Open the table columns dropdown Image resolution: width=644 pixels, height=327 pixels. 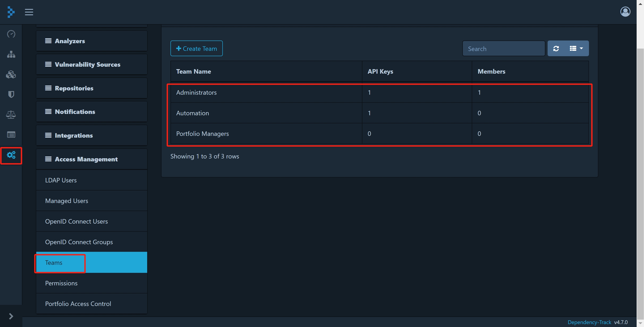tap(576, 49)
